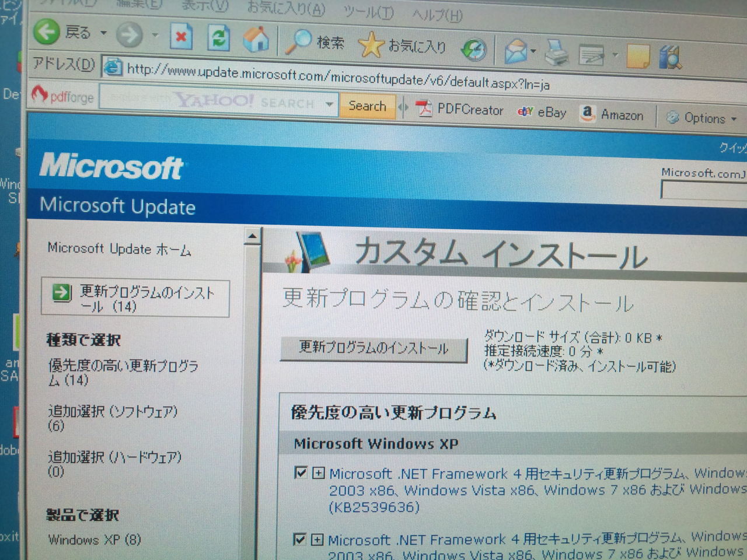Click the green Back arrow icon
Viewport: 747px width, 560px height.
coord(47,30)
